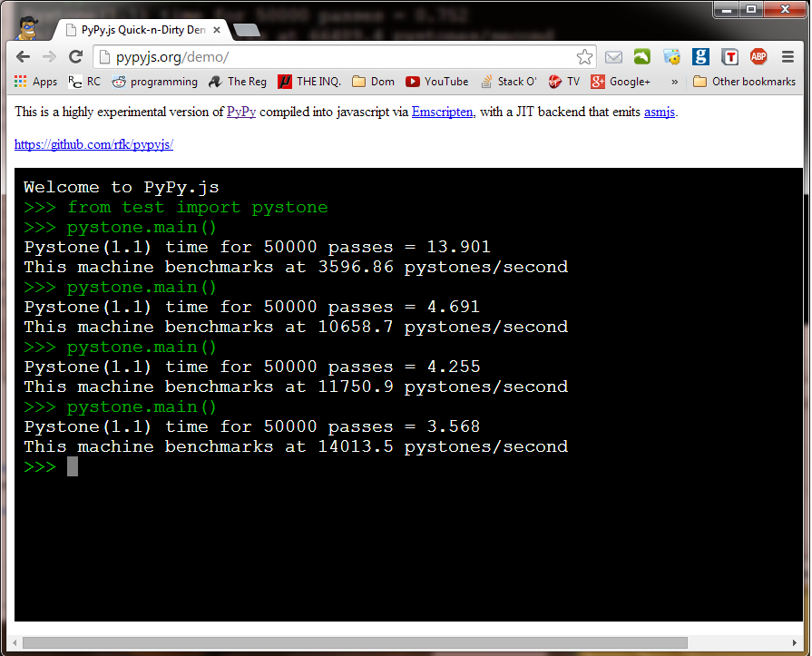The height and width of the screenshot is (656, 812).
Task: Bookmark this page with the star icon
Action: [584, 57]
